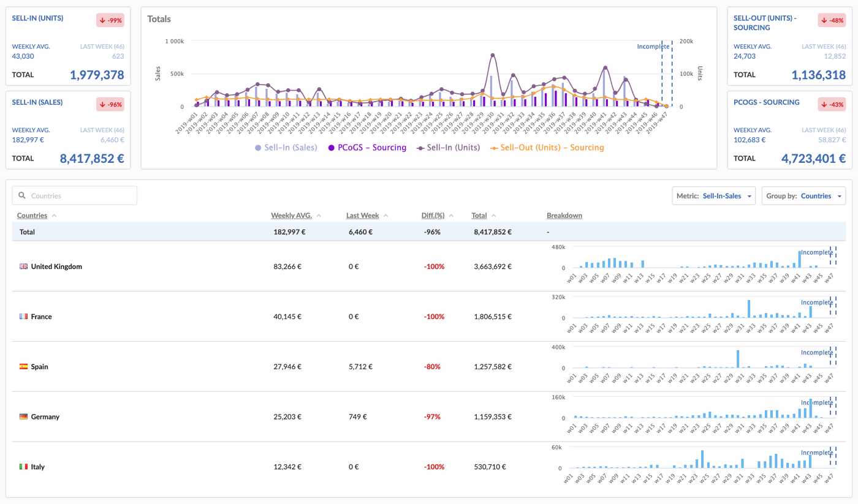Click total value 4,723,401 €

click(x=814, y=159)
